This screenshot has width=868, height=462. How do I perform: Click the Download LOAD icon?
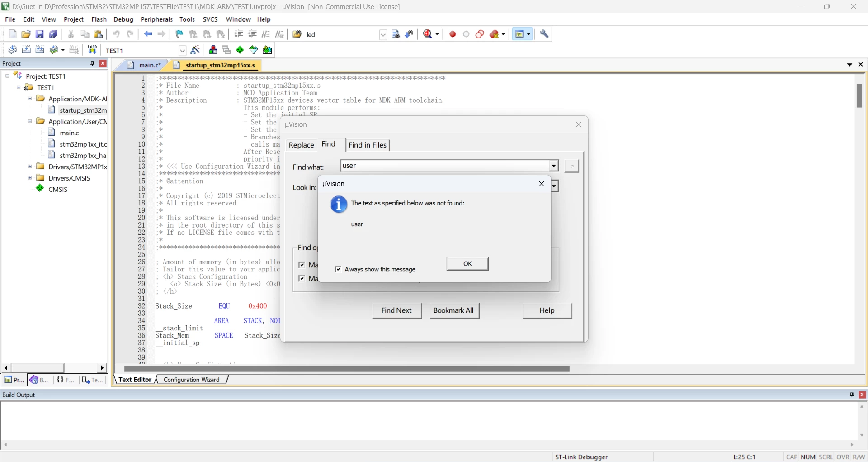92,50
